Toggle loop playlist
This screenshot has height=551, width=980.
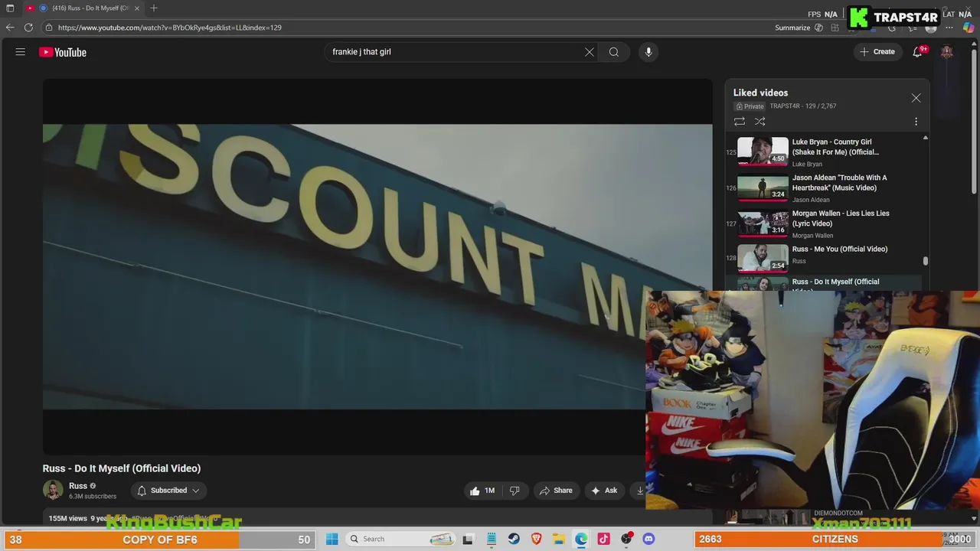739,122
